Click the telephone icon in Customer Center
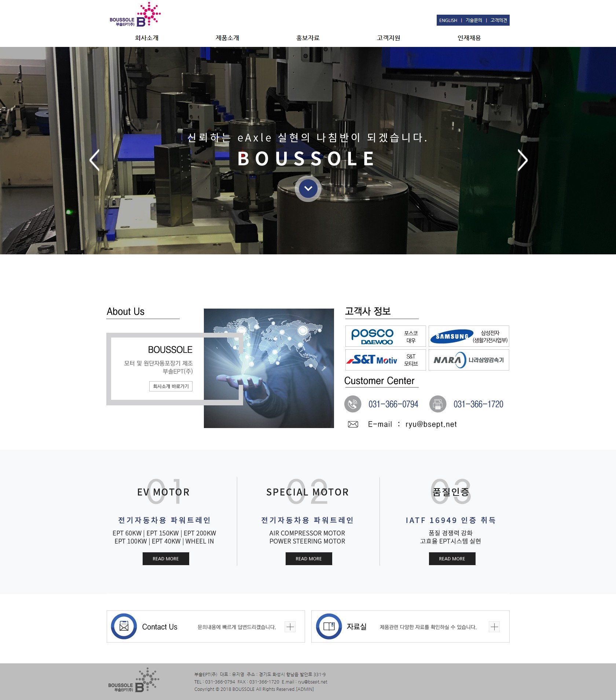616x700 pixels. [x=353, y=404]
